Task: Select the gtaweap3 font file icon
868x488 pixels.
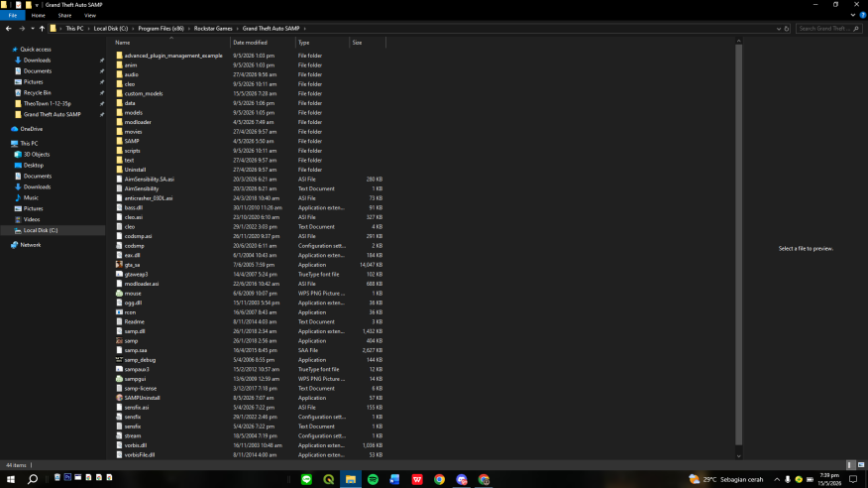Action: tap(119, 274)
